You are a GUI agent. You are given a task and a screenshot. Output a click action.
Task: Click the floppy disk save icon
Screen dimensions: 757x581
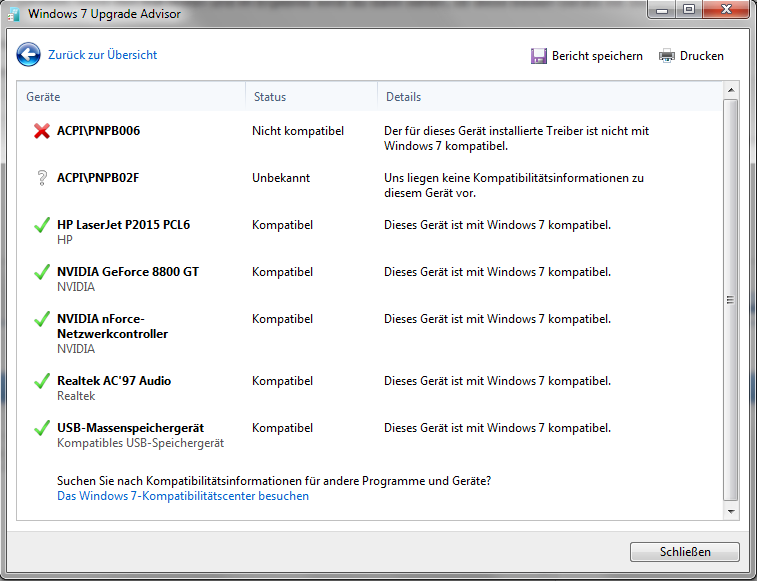coord(539,56)
